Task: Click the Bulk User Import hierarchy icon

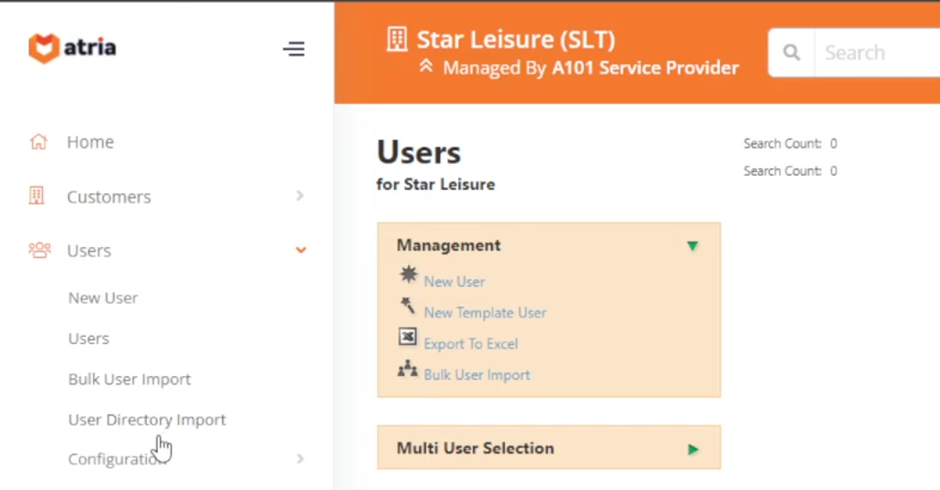Action: pos(408,368)
